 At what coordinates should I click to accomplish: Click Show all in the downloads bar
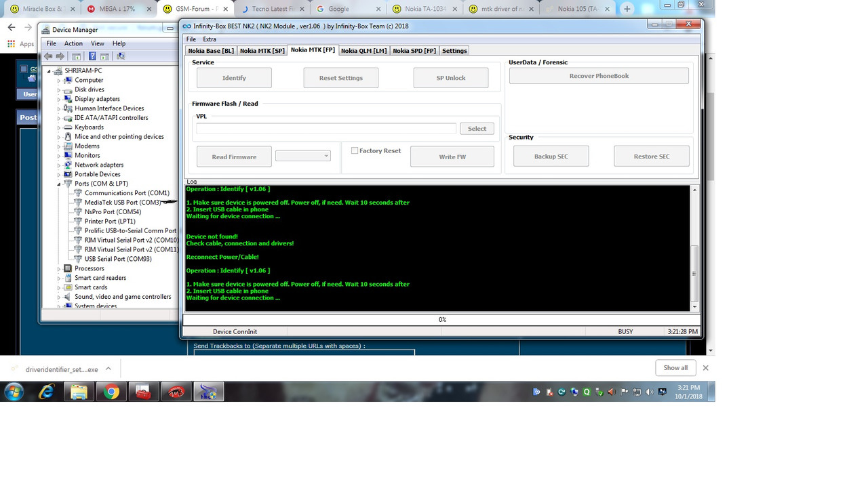[x=675, y=368]
